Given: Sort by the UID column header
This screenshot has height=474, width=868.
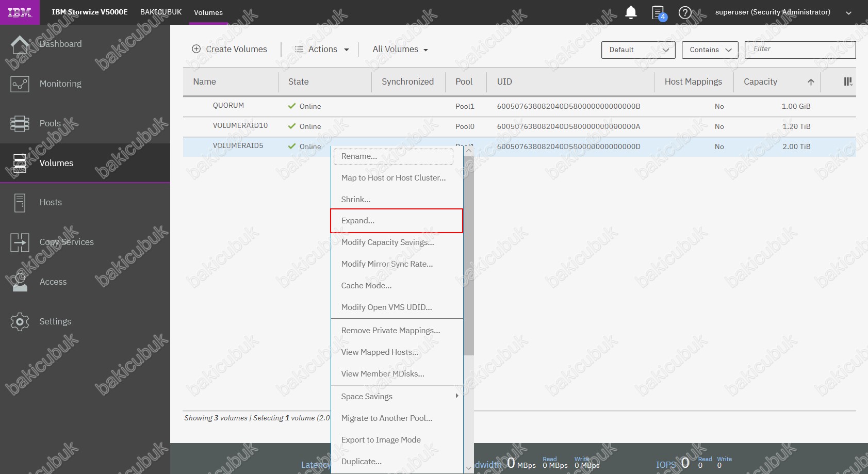Looking at the screenshot, I should pyautogui.click(x=504, y=82).
